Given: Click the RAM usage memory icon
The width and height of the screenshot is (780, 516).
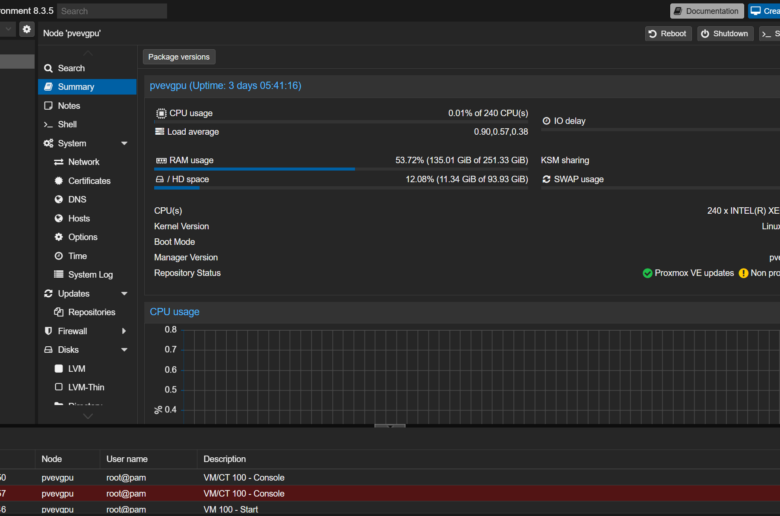Looking at the screenshot, I should pos(161,160).
